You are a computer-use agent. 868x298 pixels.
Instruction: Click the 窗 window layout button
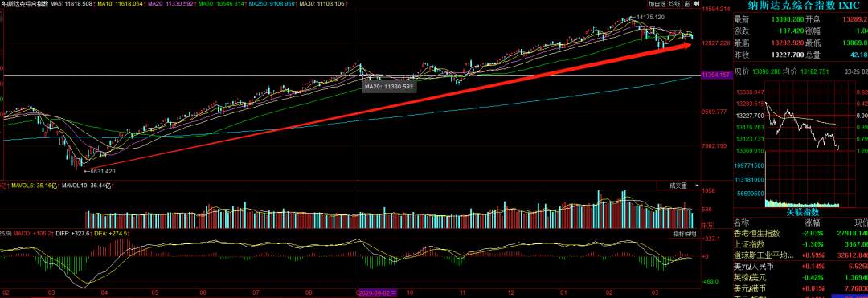tap(686, 4)
